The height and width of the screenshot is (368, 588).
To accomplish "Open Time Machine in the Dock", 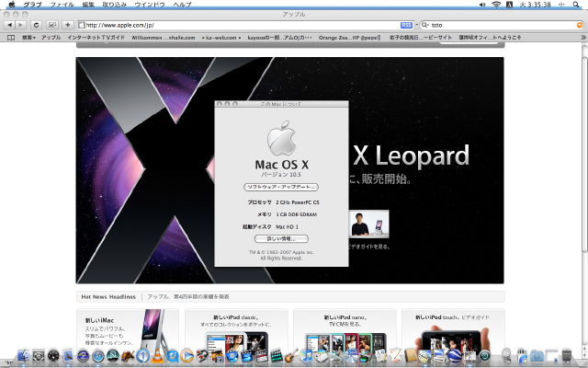I will [x=484, y=355].
